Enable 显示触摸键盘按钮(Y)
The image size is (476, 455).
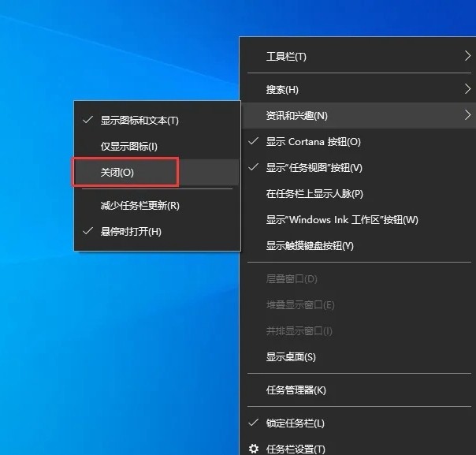(359, 246)
